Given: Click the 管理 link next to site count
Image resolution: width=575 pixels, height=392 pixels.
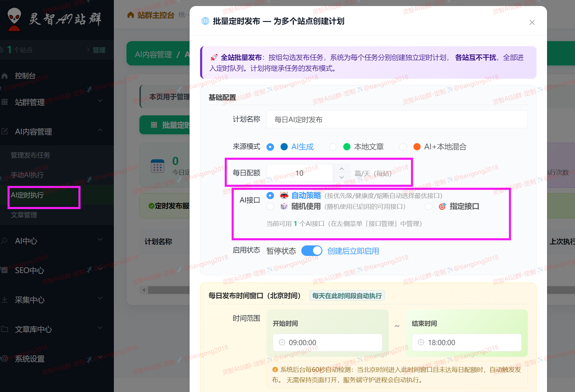Looking at the screenshot, I should 99,50.
